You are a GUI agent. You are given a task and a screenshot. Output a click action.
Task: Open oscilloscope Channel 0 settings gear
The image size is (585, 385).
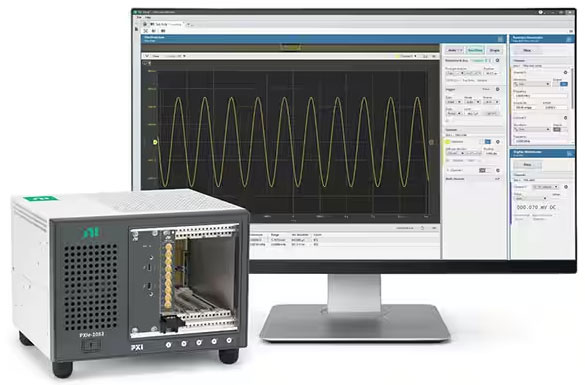pos(498,142)
